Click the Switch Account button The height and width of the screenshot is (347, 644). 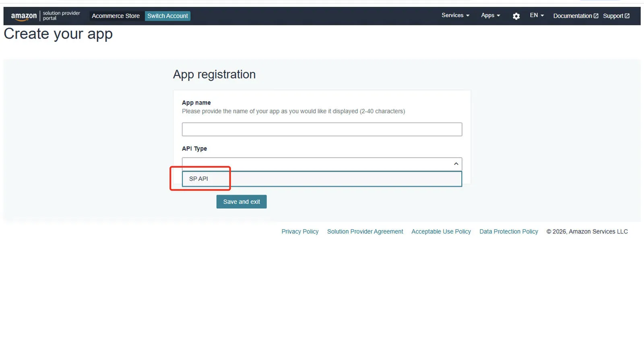[167, 16]
